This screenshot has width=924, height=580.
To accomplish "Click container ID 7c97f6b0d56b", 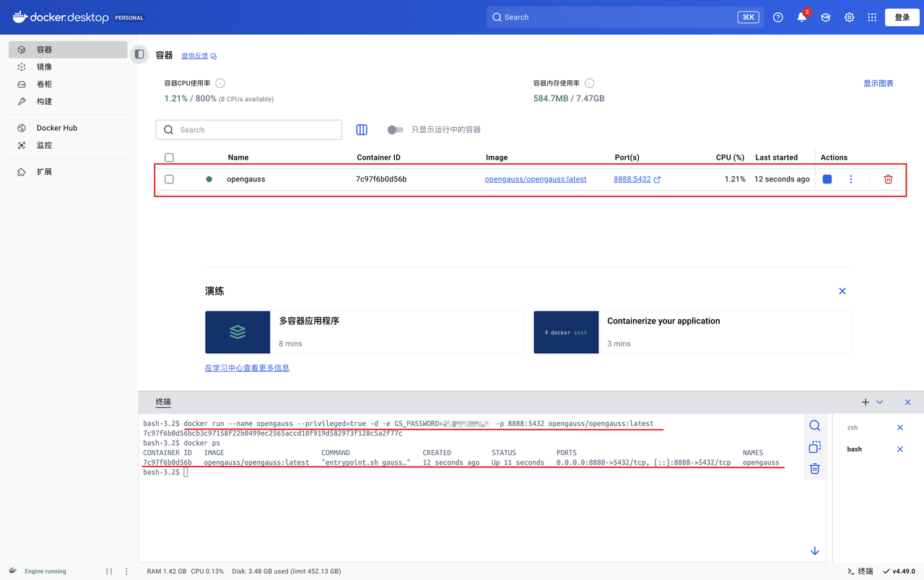I will pos(381,179).
